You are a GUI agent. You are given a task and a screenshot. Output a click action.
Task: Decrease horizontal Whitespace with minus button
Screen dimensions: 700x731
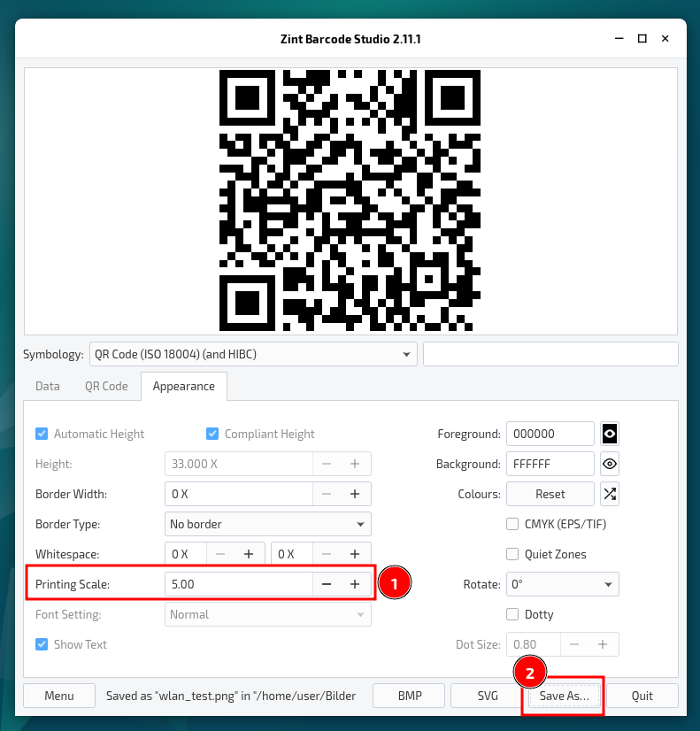pyautogui.click(x=220, y=554)
